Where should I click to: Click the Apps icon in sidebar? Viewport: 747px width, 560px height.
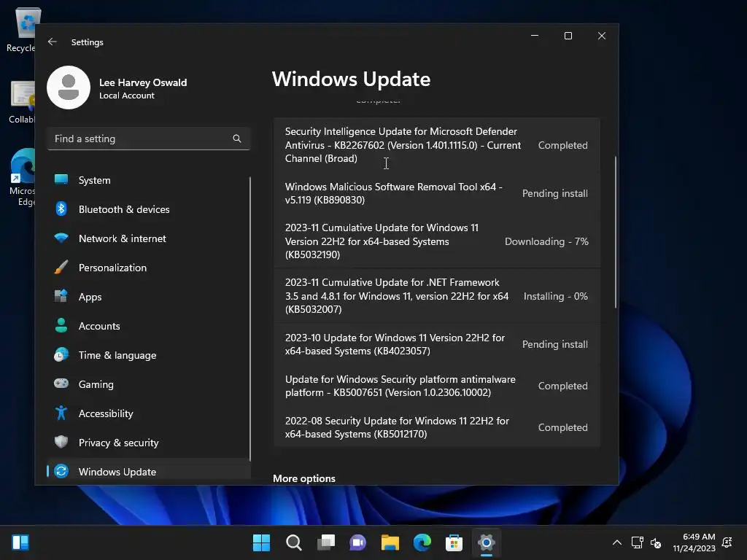61,296
